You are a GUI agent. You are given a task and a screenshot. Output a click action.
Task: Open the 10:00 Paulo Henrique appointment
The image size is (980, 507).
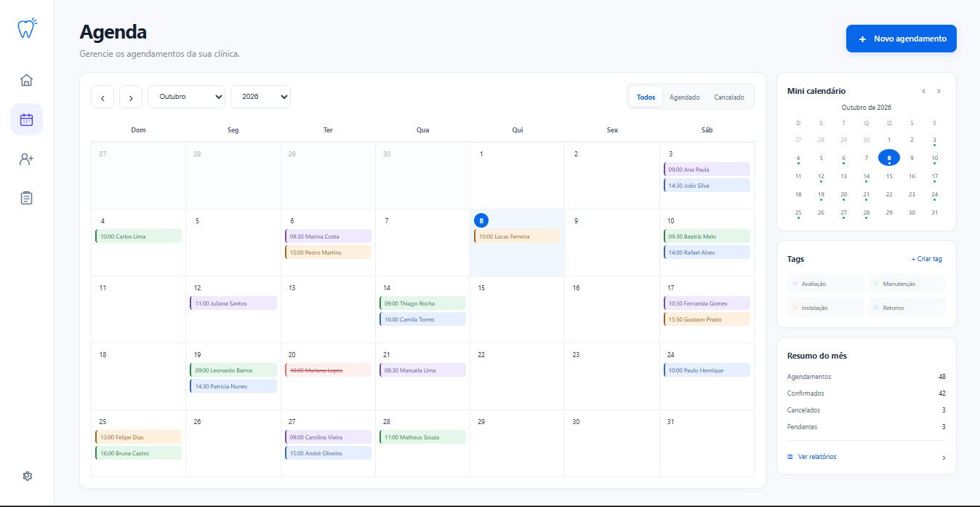(x=707, y=370)
